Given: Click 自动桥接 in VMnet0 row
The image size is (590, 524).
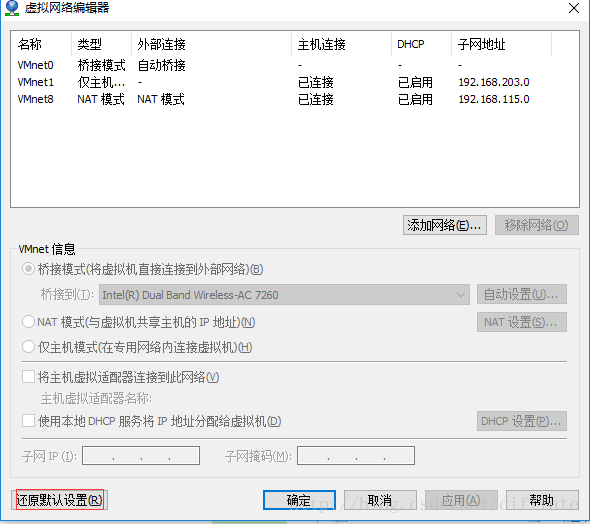Looking at the screenshot, I should [x=161, y=65].
